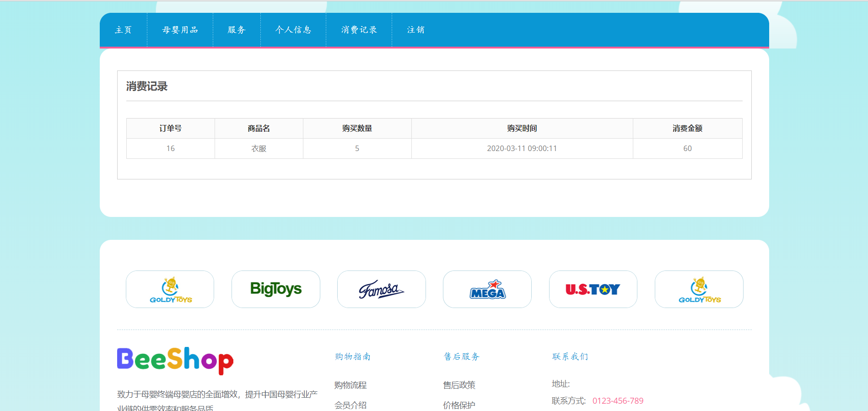Click the first GoldyToys brand logo

point(170,289)
